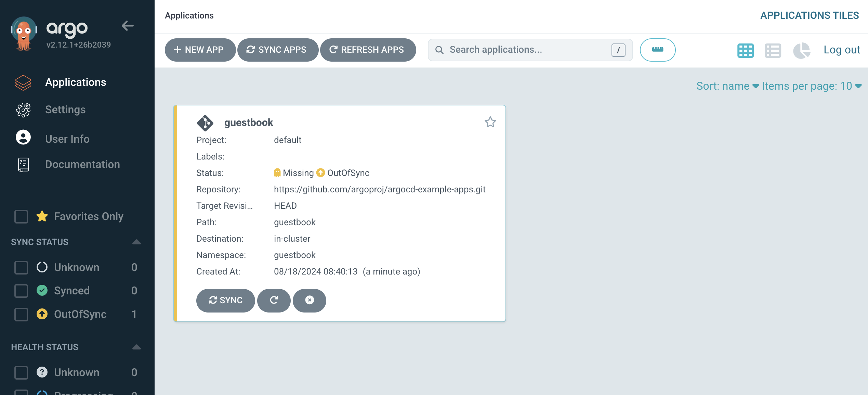
Task: Click the Applications grid view icon
Action: (745, 50)
